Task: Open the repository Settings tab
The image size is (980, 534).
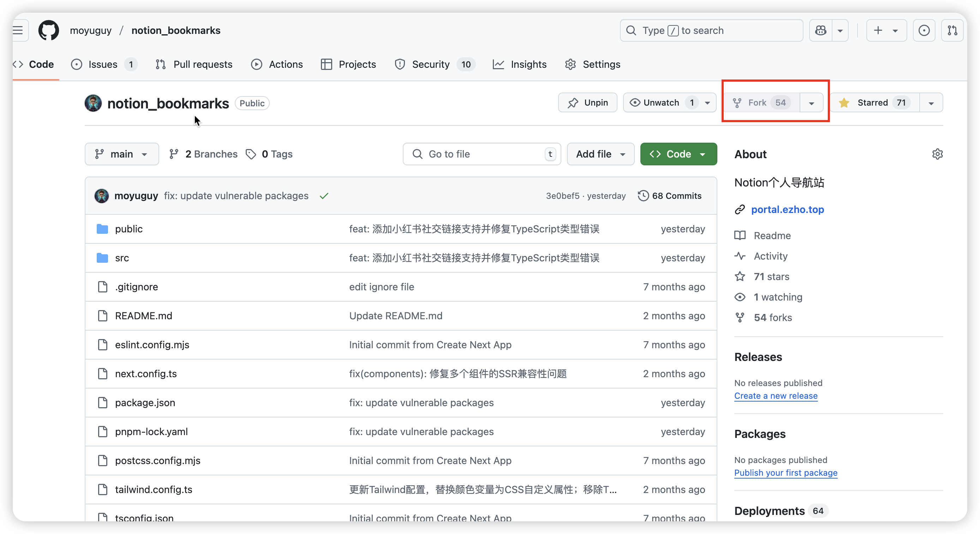Action: point(593,64)
